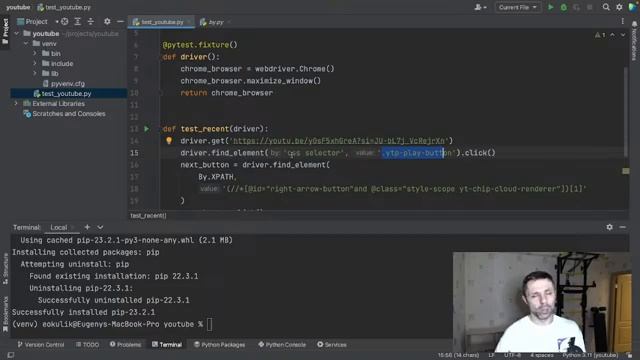Image resolution: width=640 pixels, height=360 pixels.
Task: Expand all items in Project panel
Action: [x=78, y=22]
